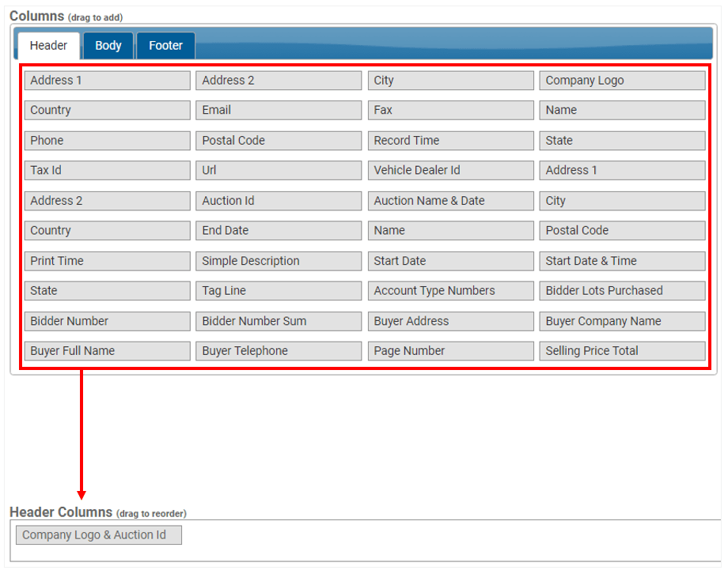Click the Company Logo column chip
This screenshot has height=574, width=728.
point(622,80)
